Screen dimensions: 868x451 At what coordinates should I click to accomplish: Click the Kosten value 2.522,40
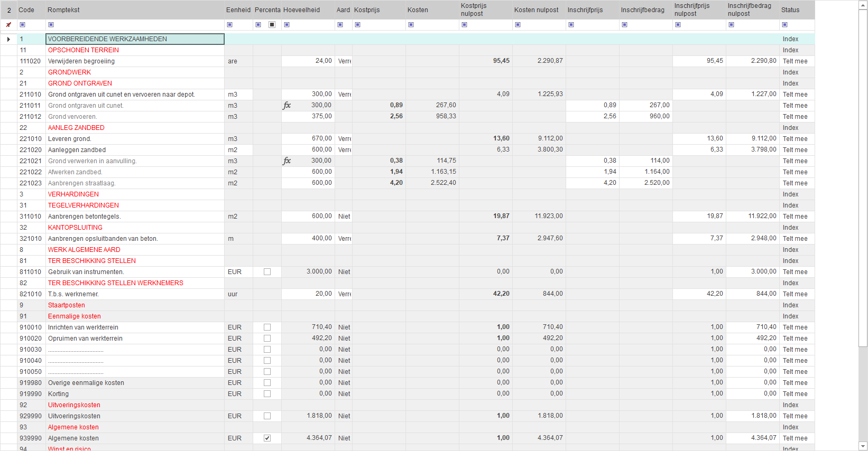tap(432, 183)
